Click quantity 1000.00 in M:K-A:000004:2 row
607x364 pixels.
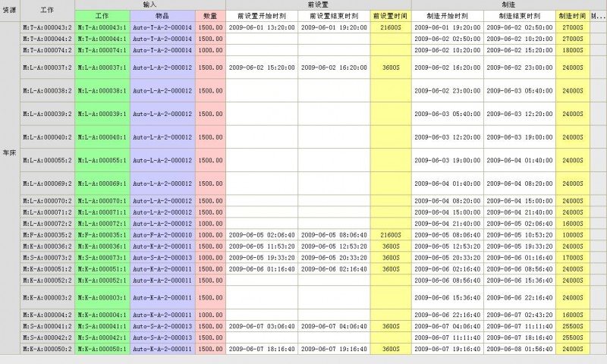(x=210, y=315)
